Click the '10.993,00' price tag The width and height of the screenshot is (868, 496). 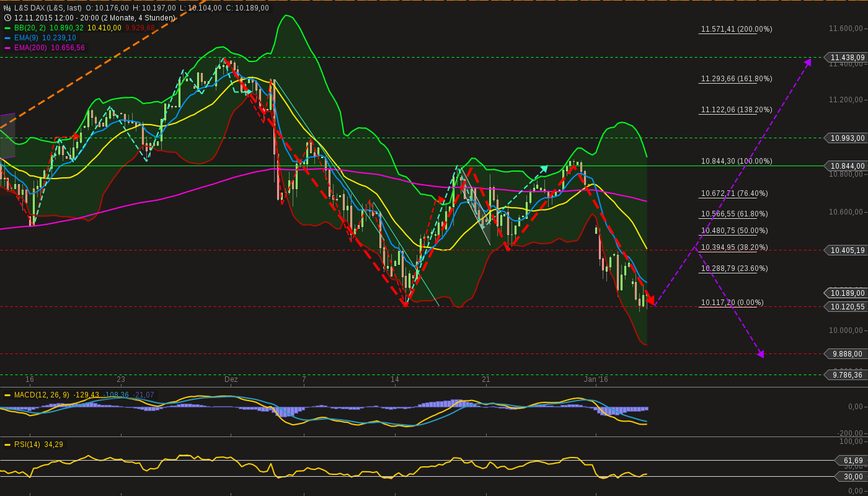847,138
